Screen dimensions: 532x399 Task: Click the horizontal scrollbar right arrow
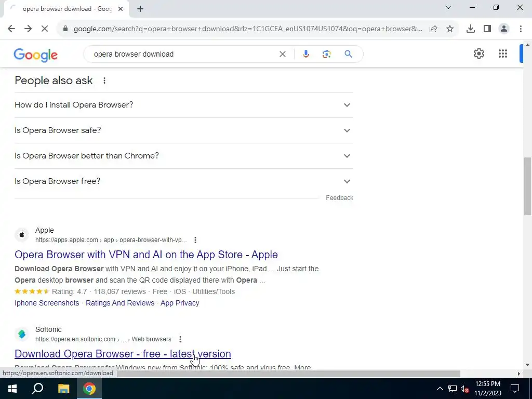[x=518, y=374]
